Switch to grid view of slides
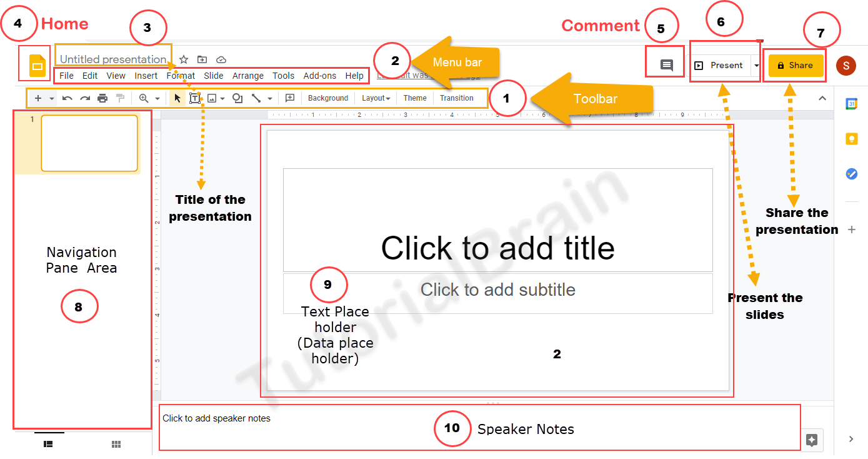This screenshot has height=459, width=868. [x=116, y=444]
